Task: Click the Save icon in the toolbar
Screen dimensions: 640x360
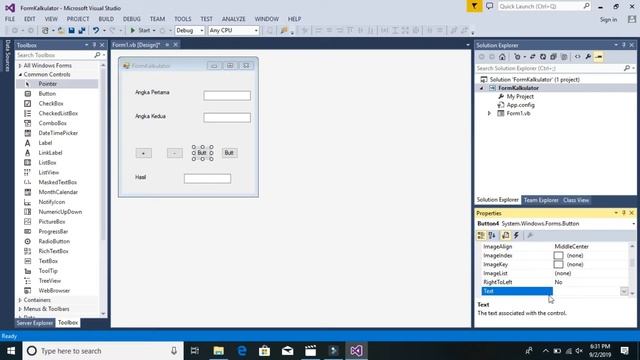Action: [71, 31]
